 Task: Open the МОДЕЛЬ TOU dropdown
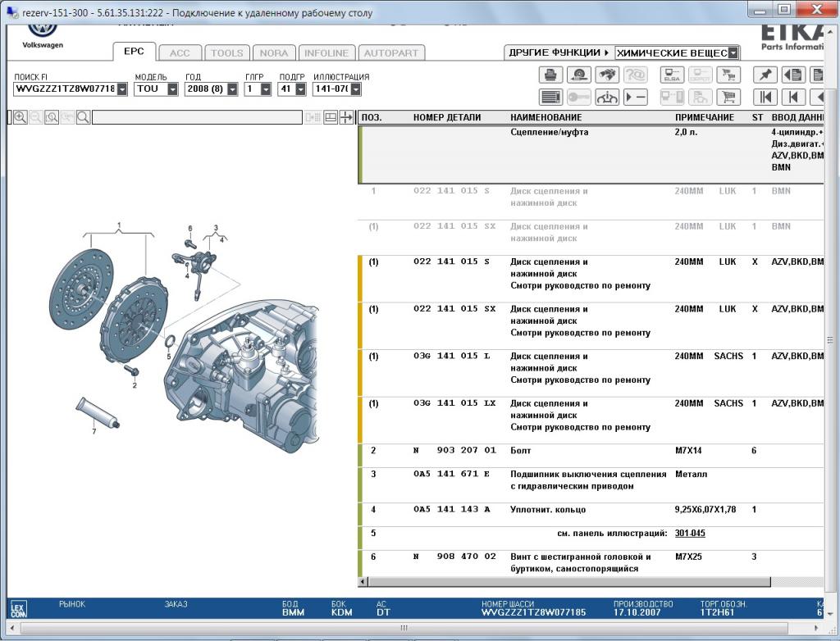pos(172,89)
